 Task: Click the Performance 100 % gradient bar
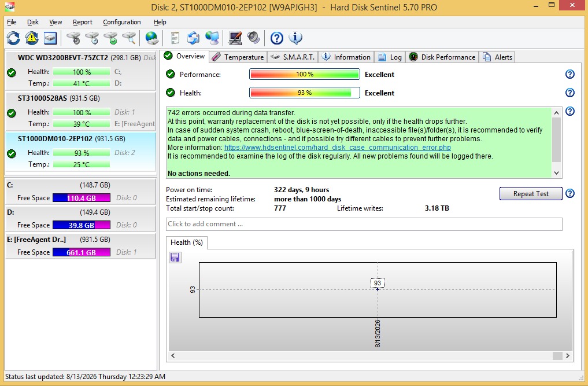pos(305,74)
